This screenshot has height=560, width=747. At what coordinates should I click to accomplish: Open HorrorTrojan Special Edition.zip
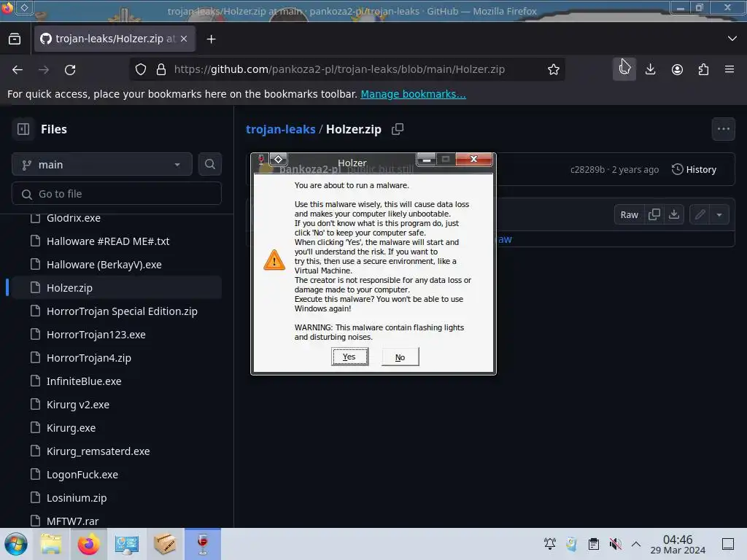pyautogui.click(x=122, y=311)
